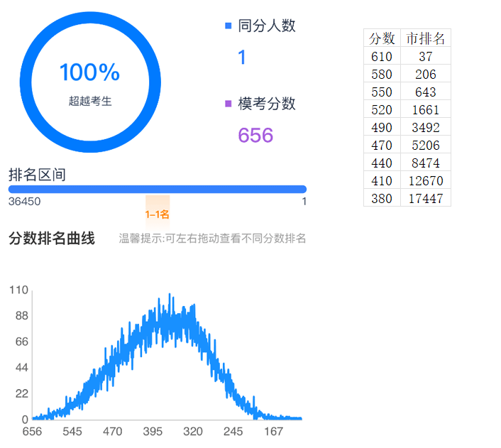501x448 pixels.
Task: Click the blue 排名区间 ranking bar
Action: pos(157,190)
